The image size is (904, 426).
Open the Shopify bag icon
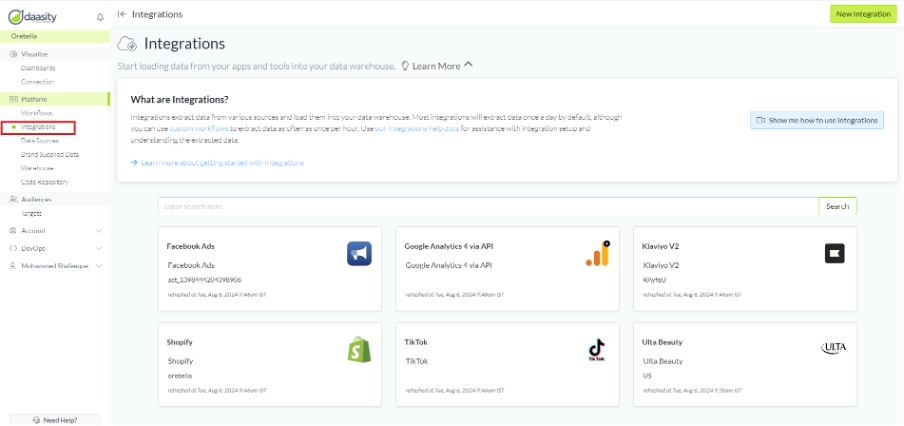(x=359, y=349)
